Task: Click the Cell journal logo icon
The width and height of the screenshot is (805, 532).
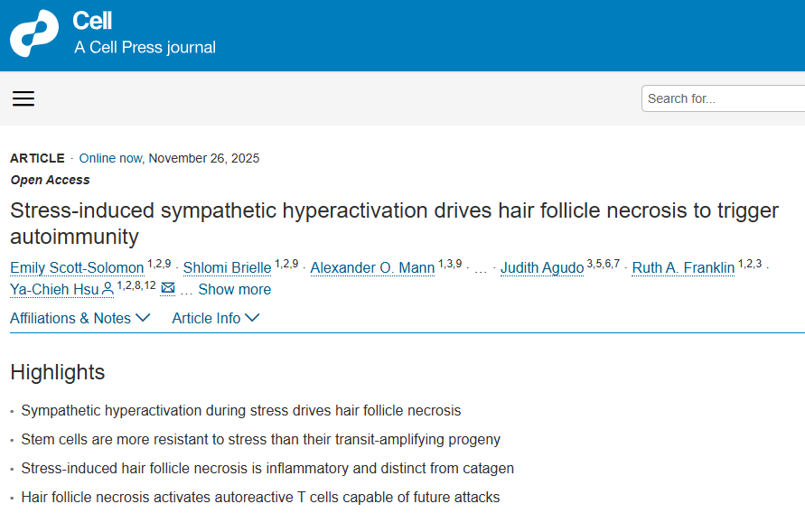Action: pyautogui.click(x=34, y=33)
